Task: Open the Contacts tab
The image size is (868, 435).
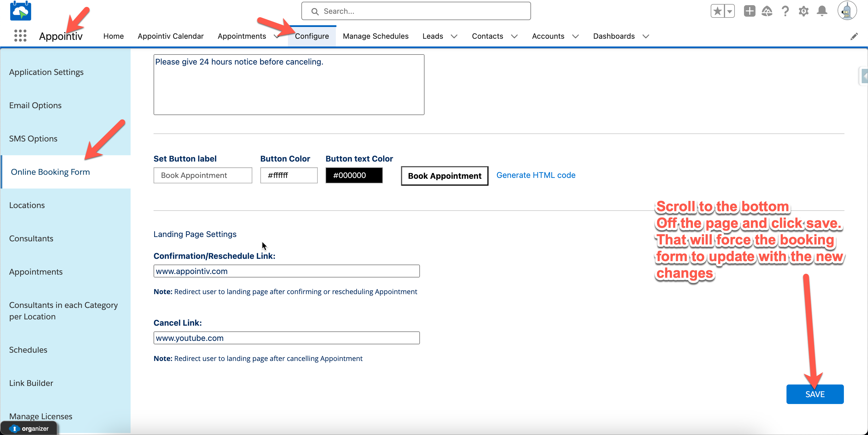Action: [487, 36]
